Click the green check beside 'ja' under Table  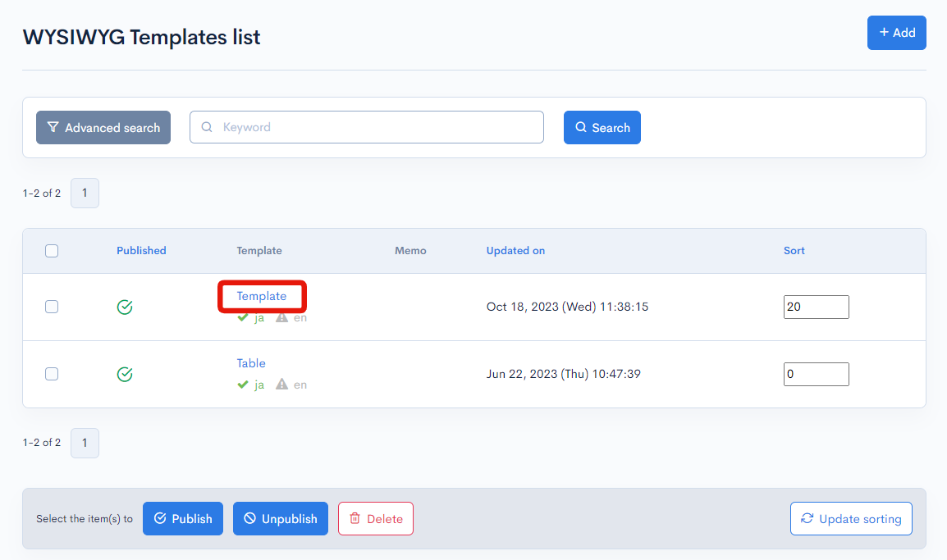click(243, 385)
